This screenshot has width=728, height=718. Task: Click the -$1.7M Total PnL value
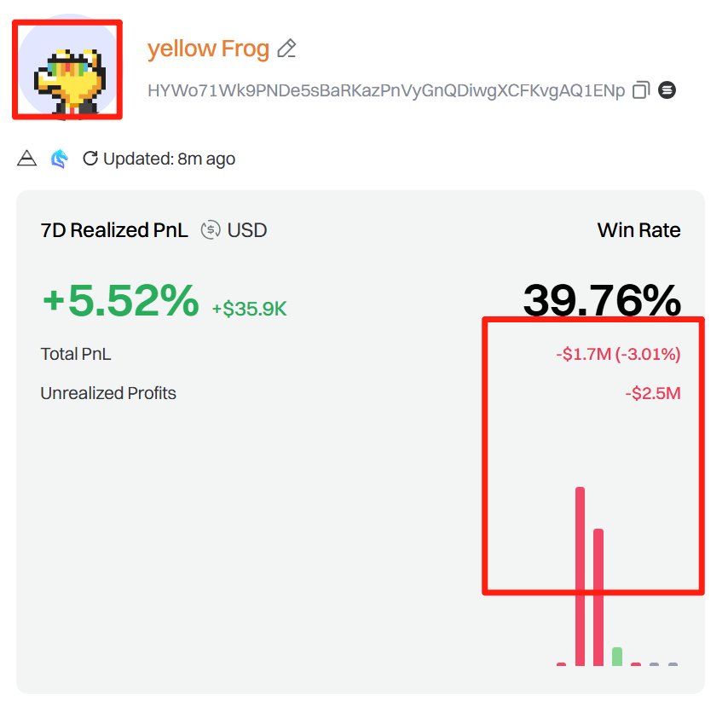[x=617, y=355]
